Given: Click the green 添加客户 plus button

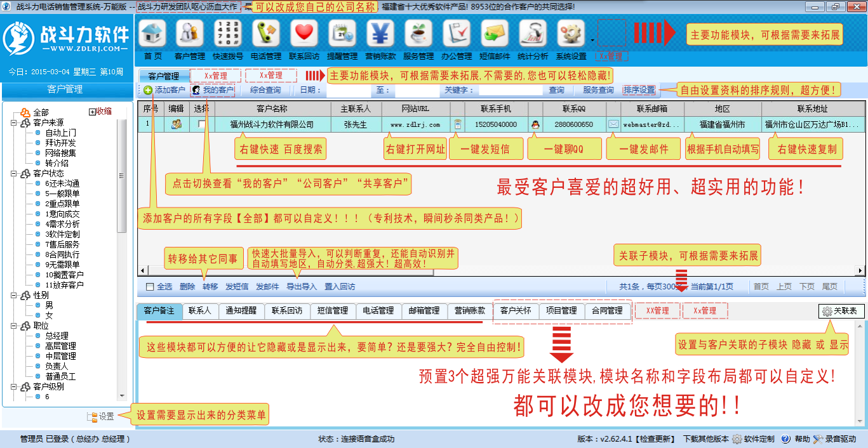Looking at the screenshot, I should click(164, 90).
